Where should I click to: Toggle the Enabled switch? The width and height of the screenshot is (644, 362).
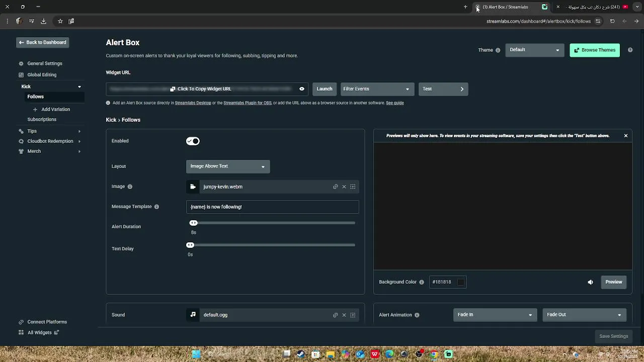pos(193,141)
